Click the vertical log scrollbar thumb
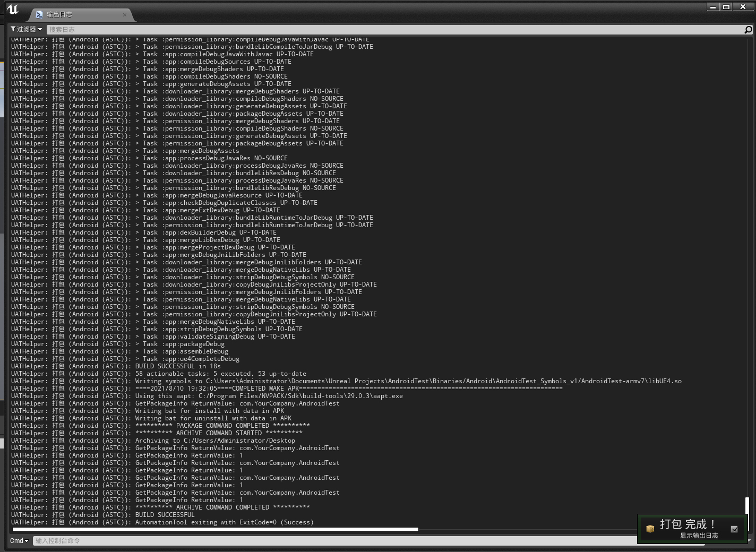Image resolution: width=756 pixels, height=552 pixels. pyautogui.click(x=747, y=514)
